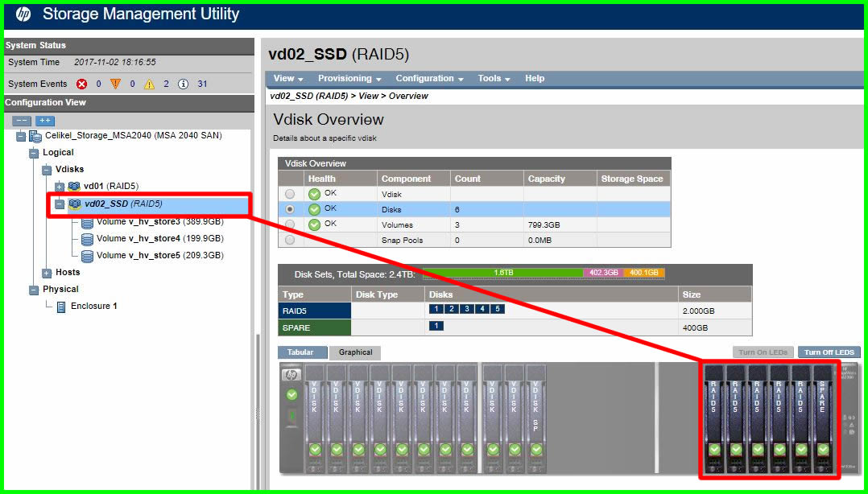This screenshot has width=868, height=494.
Task: Select Volume v_hv_store3 in the tree
Action: pyautogui.click(x=159, y=222)
